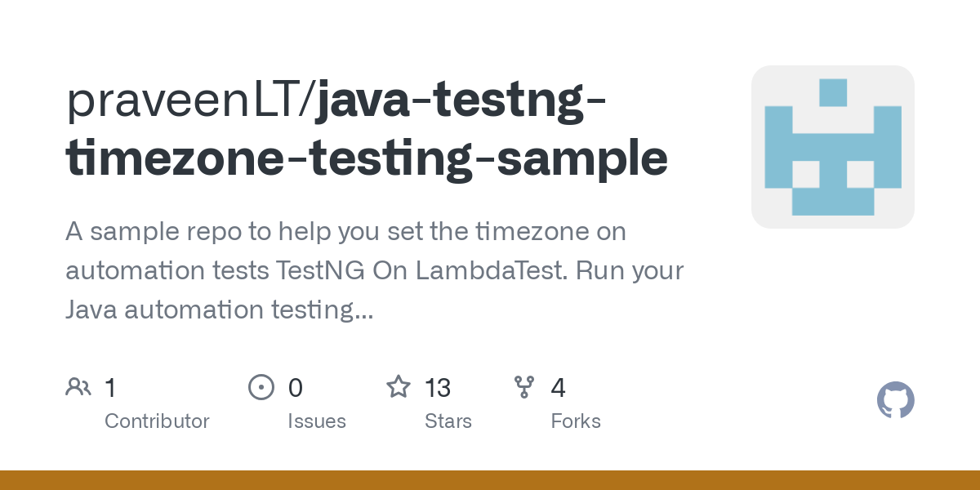Select the Contributor label

[x=157, y=421]
